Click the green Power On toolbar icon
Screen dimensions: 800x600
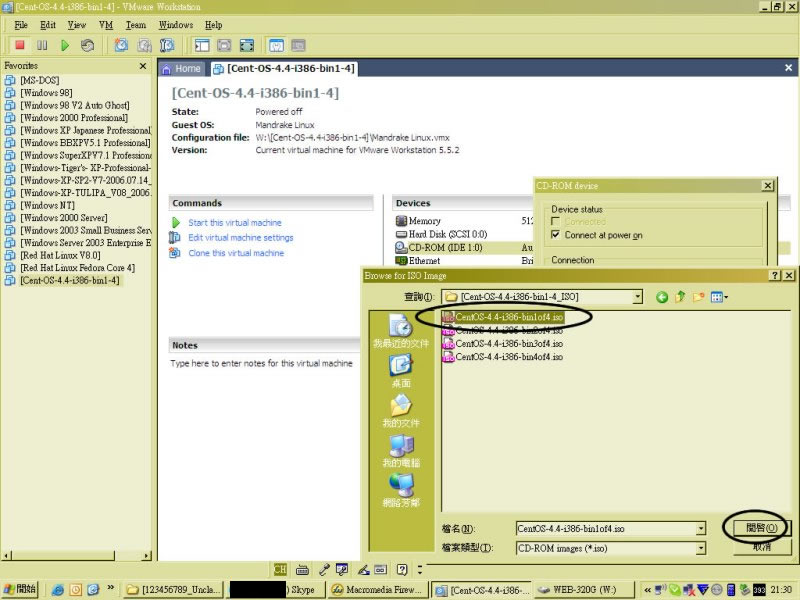point(65,45)
